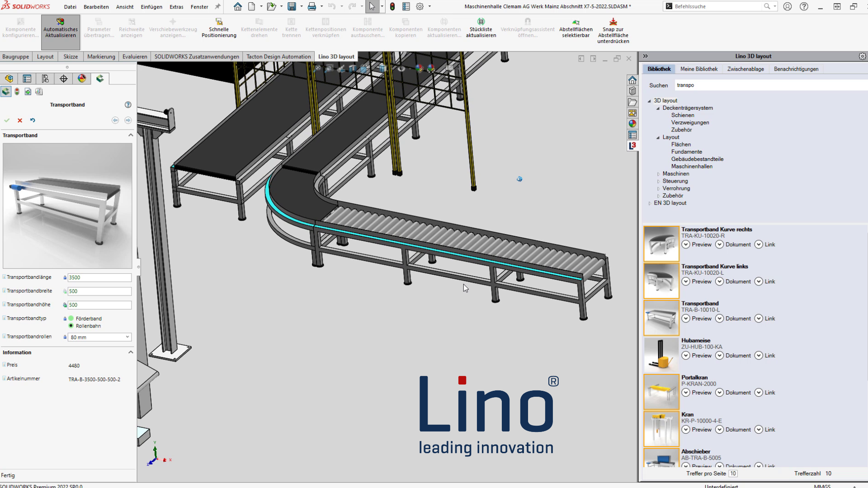Select the Förderband radio option

[x=71, y=319]
